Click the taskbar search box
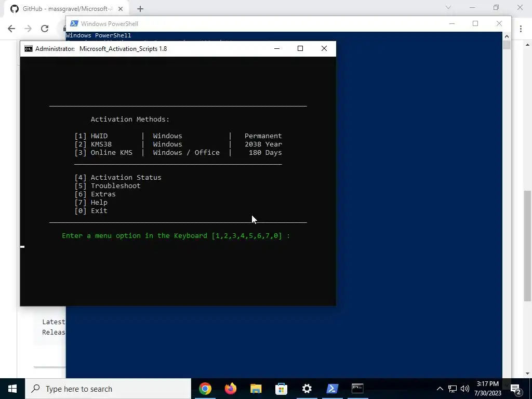Screen dimensions: 532x399 pyautogui.click(x=108, y=389)
